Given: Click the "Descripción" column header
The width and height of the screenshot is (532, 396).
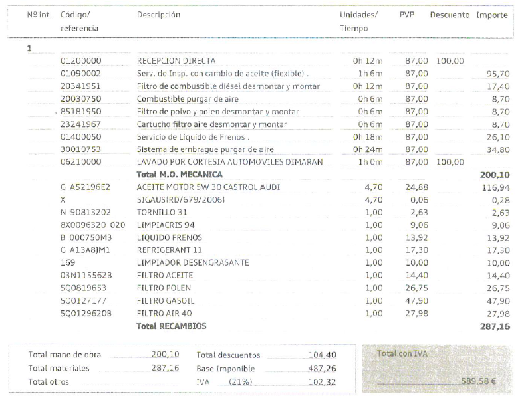Looking at the screenshot, I should point(158,15).
